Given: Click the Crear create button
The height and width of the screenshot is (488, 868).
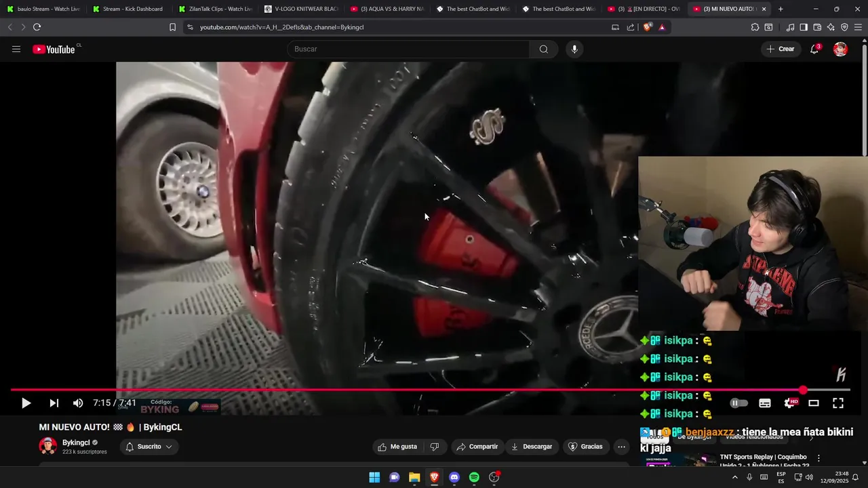Looking at the screenshot, I should (781, 49).
